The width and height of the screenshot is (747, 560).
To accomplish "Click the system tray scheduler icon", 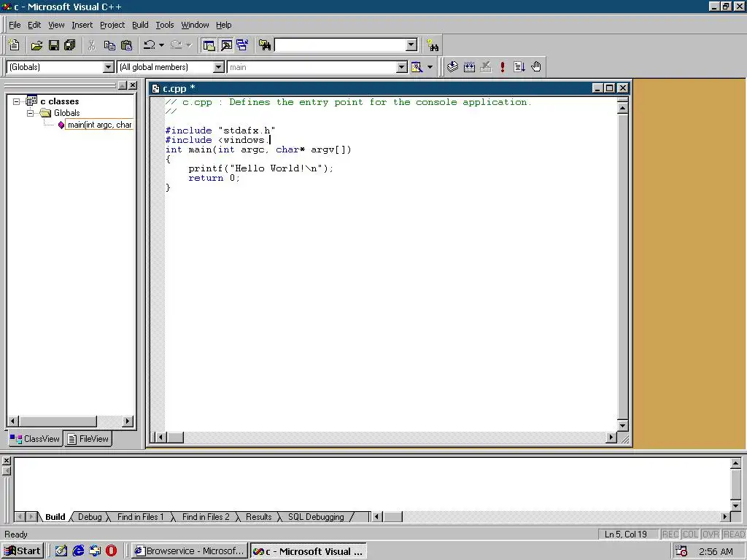I will [681, 551].
